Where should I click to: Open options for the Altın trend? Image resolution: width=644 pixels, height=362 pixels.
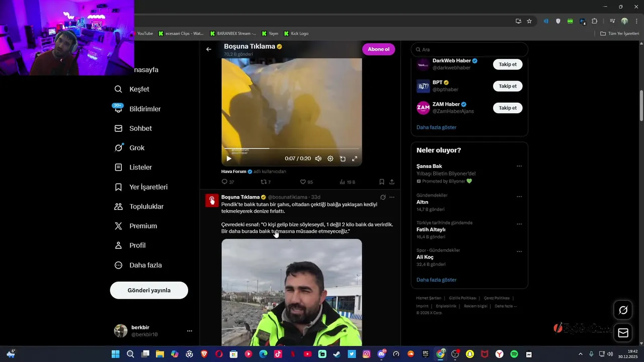(x=519, y=197)
